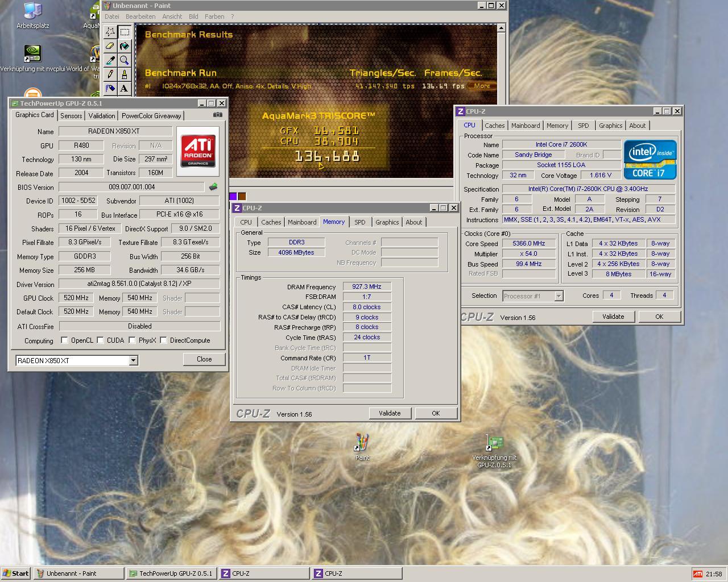
Task: Open SPD tab in right CPU-Z window
Action: [x=584, y=126]
